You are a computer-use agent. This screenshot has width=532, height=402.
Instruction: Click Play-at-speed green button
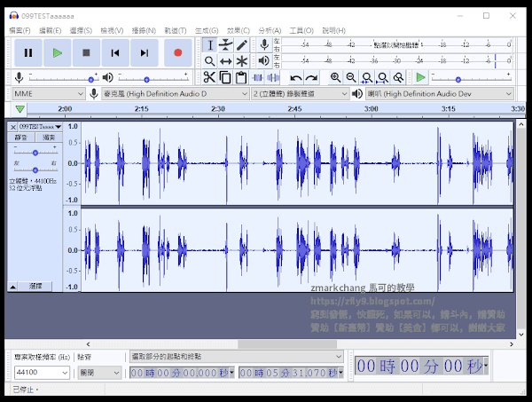point(420,77)
